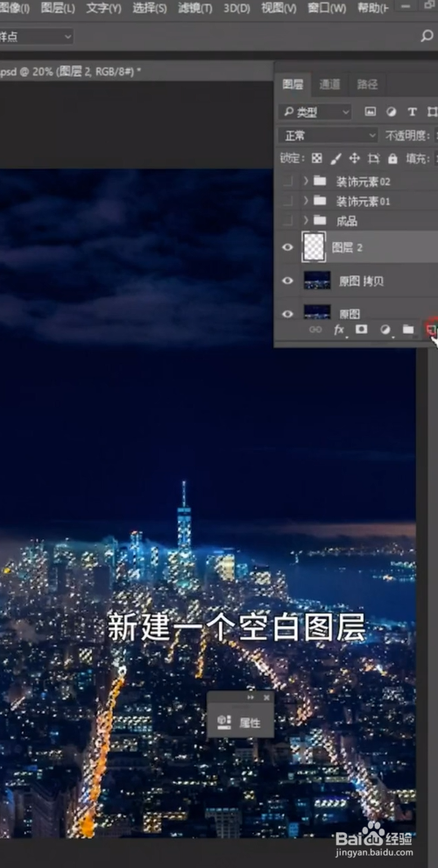Switch to the 路径 paths tab

click(367, 84)
